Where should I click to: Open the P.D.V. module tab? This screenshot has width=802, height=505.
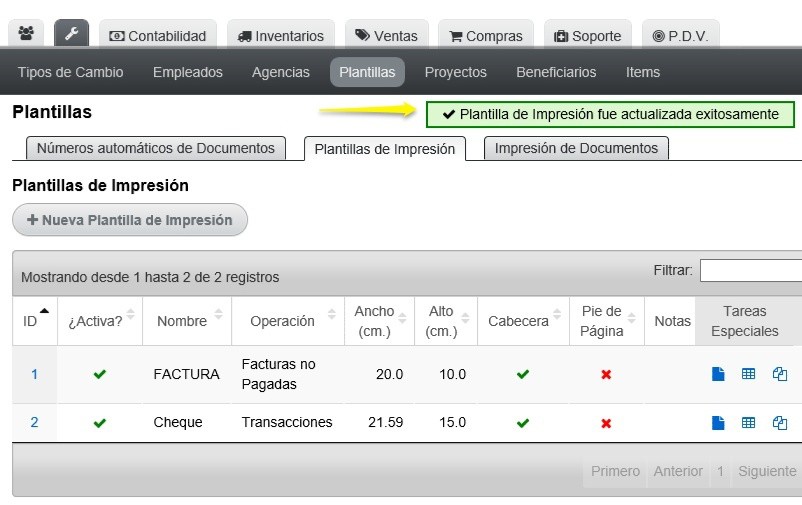(x=681, y=36)
